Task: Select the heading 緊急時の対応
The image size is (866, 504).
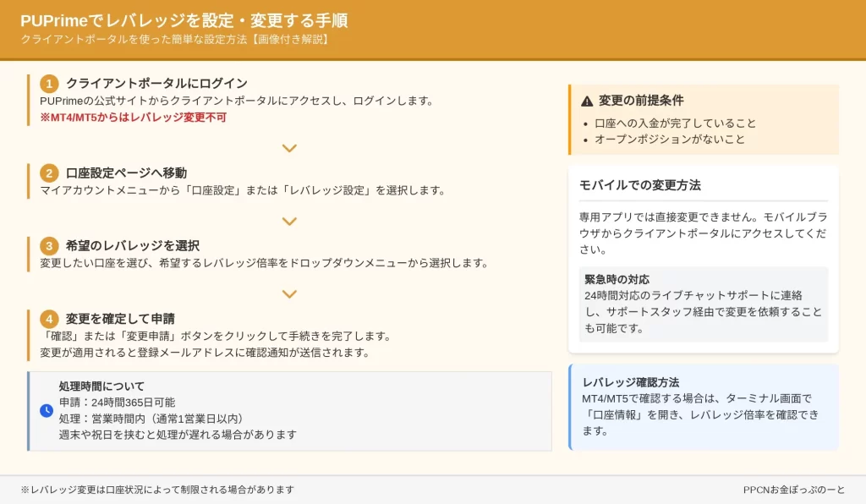Action: pyautogui.click(x=617, y=279)
